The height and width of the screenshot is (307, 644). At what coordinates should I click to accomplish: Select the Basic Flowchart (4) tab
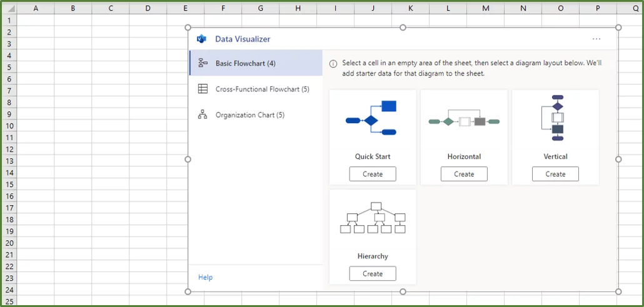point(245,63)
